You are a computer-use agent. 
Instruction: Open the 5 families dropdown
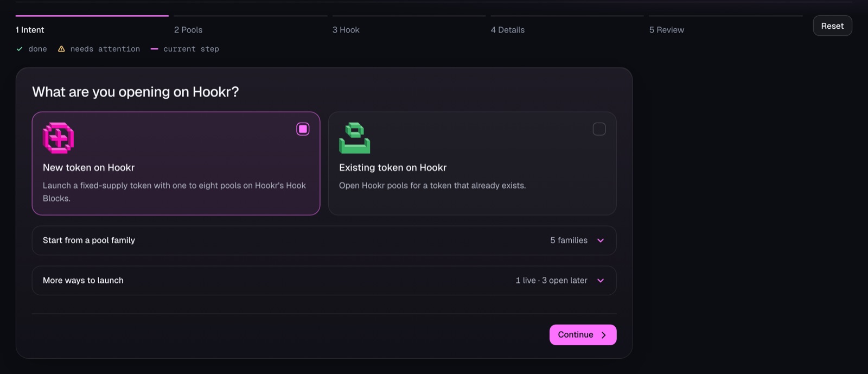tap(577, 240)
